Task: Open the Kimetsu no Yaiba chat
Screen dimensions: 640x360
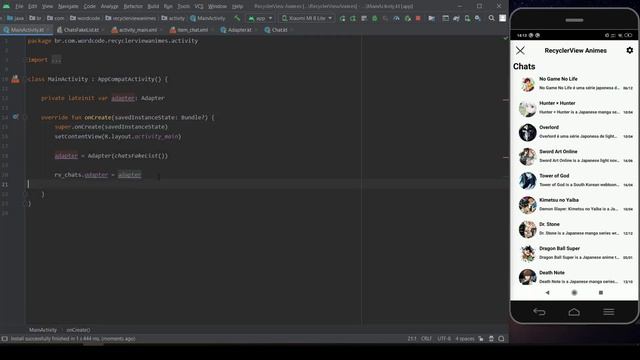Action: coord(574,205)
